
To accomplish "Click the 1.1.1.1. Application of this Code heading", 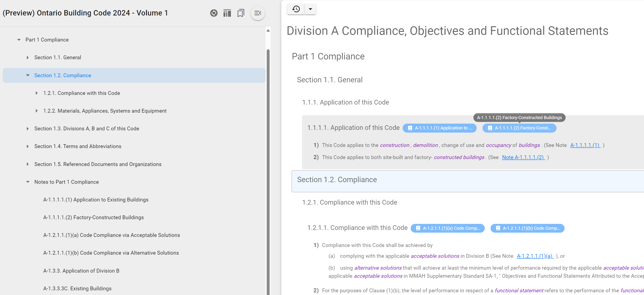I will (x=353, y=128).
